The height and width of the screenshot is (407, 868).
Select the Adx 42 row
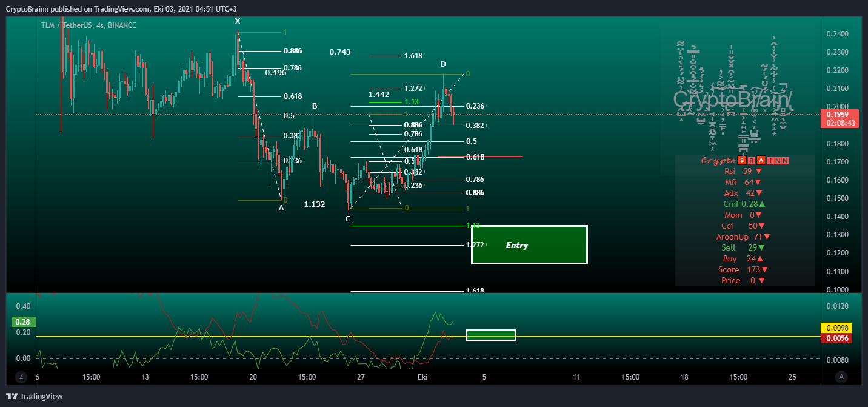tap(744, 193)
